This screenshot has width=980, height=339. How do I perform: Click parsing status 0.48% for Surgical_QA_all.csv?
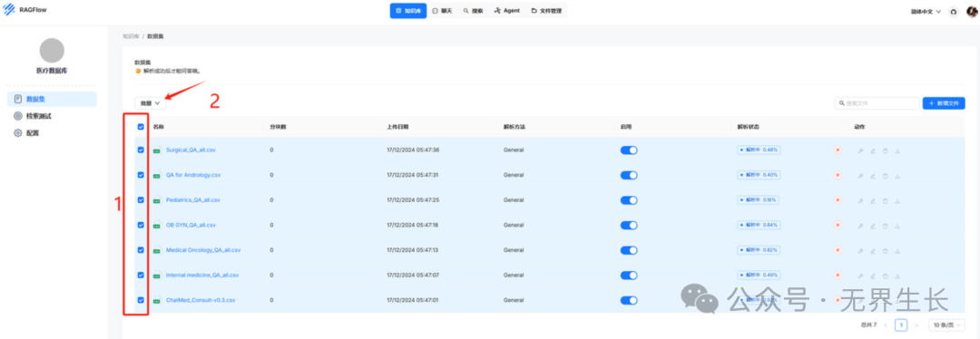tap(759, 150)
